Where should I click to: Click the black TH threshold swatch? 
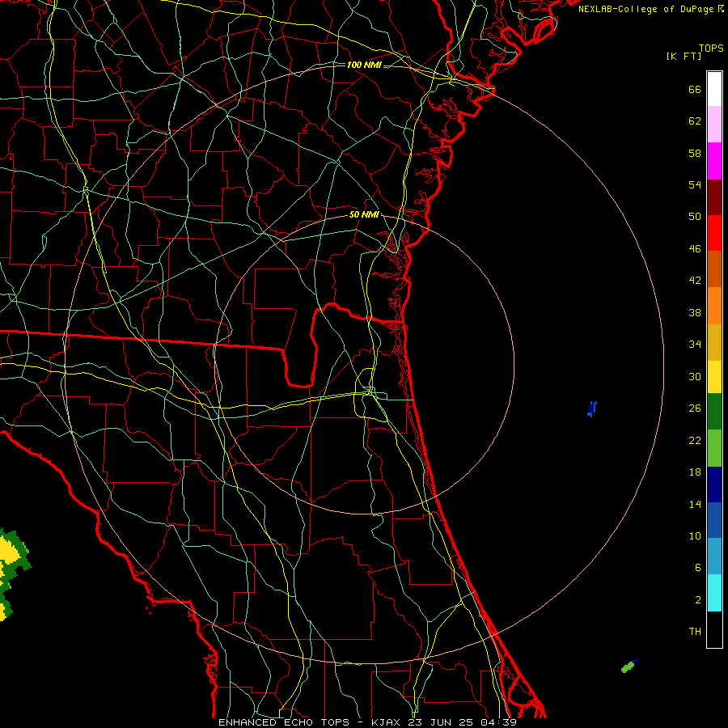point(714,629)
